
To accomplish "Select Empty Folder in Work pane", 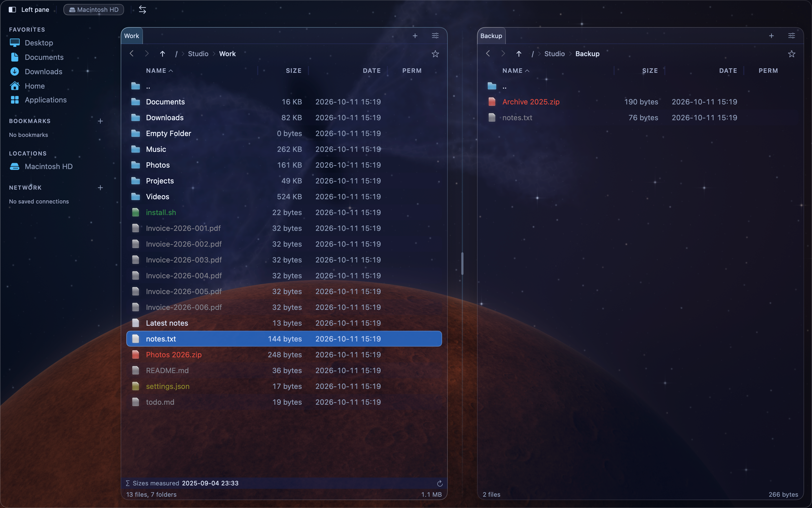I will 284,133.
